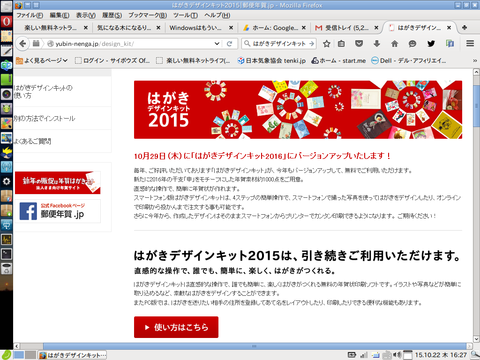
Task: Open the Firefox hamburger menu
Action: [470, 44]
